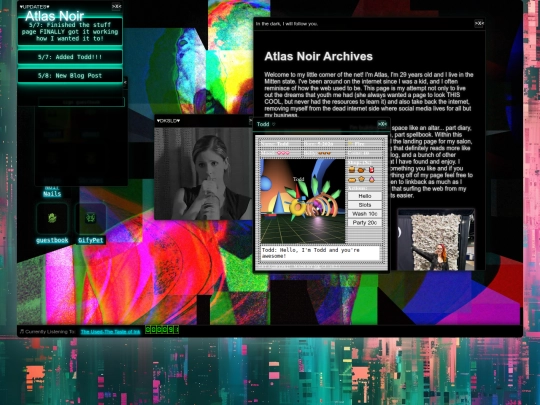Open the 5/8 New Blog Post update

pyautogui.click(x=70, y=76)
